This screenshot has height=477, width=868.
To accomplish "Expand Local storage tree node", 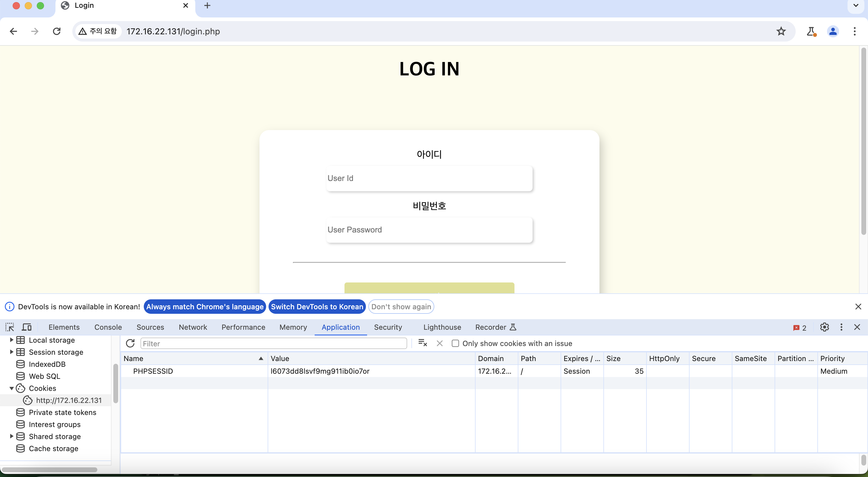I will click(11, 340).
